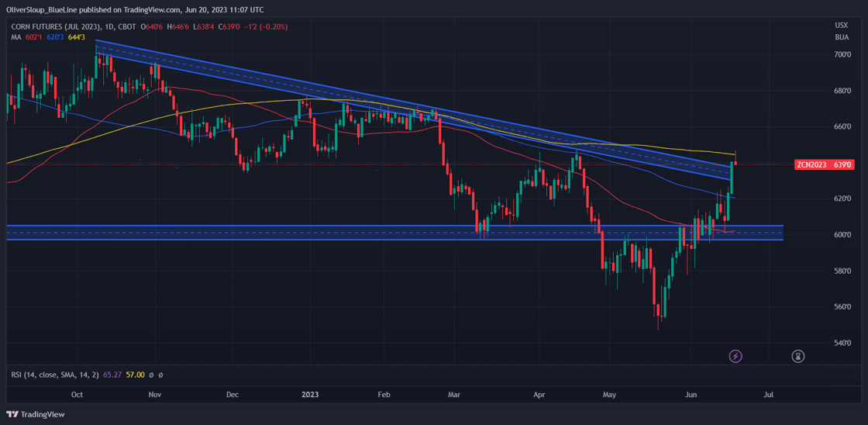Open the TradingView logo at bottom left

click(36, 414)
